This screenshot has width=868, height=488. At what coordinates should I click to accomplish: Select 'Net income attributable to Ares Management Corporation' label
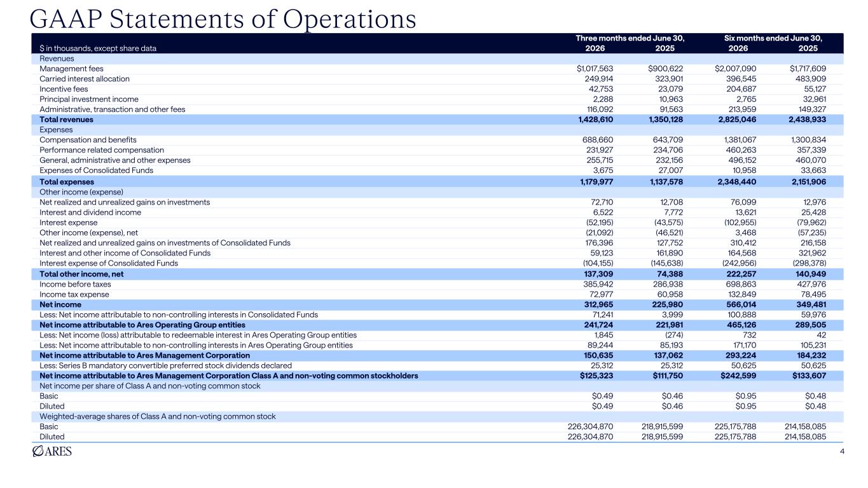point(144,356)
